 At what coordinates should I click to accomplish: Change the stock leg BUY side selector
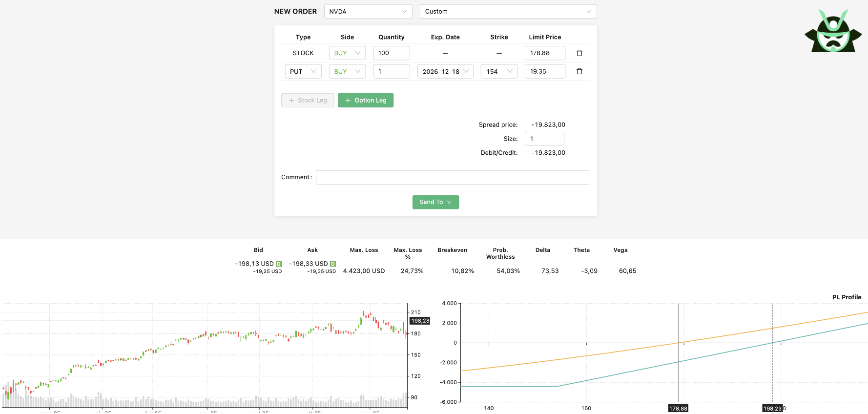pyautogui.click(x=347, y=53)
